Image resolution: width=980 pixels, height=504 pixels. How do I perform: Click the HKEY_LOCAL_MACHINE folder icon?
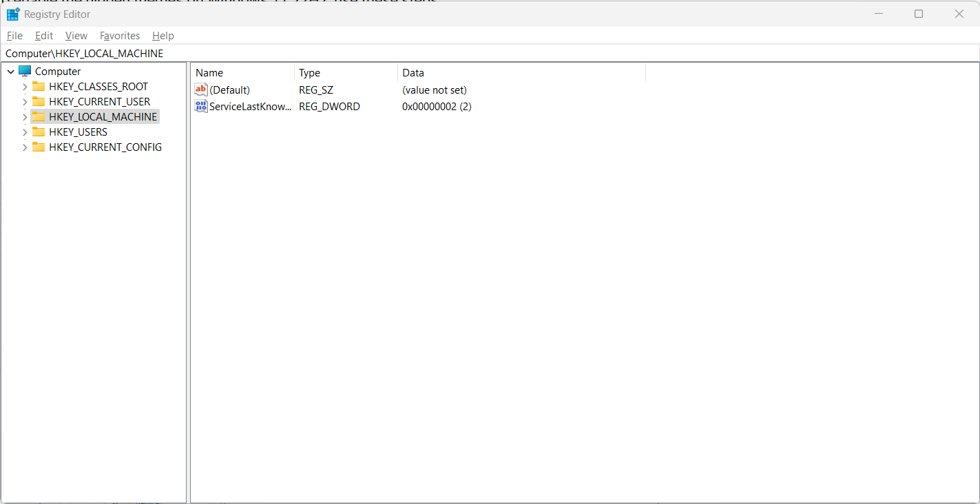pos(39,117)
